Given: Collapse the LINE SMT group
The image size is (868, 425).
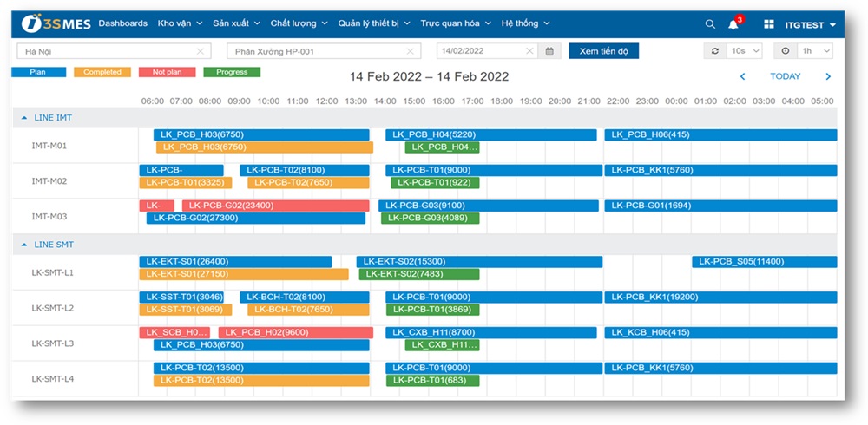Looking at the screenshot, I should tap(23, 245).
